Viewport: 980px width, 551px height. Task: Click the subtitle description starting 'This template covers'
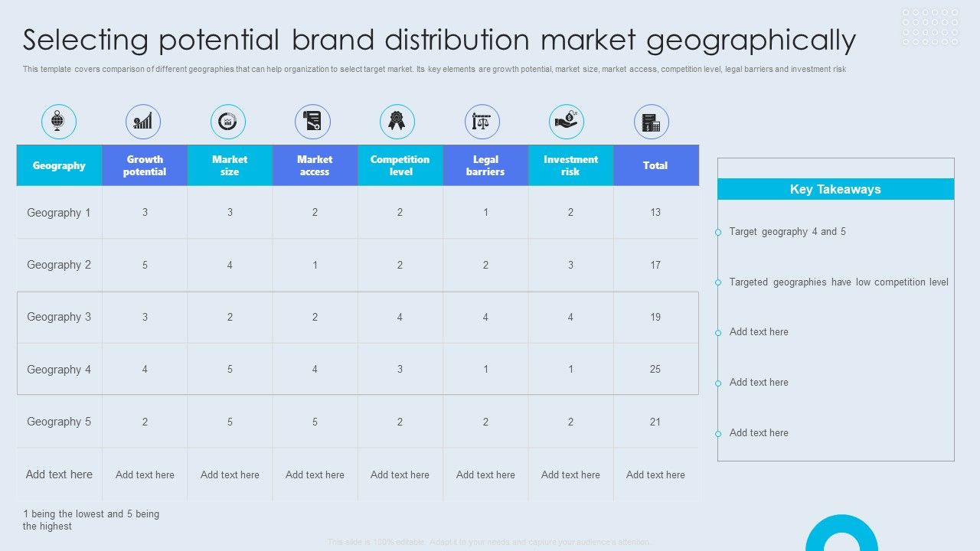434,69
